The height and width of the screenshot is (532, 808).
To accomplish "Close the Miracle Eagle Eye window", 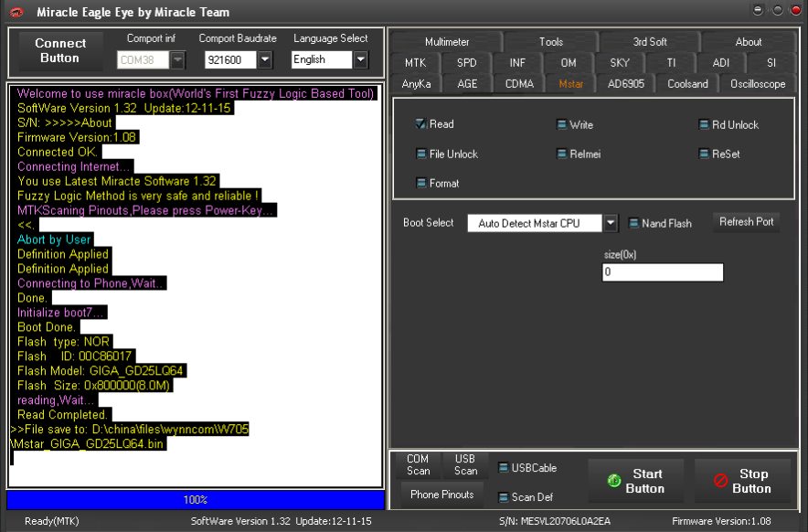I will coord(796,10).
